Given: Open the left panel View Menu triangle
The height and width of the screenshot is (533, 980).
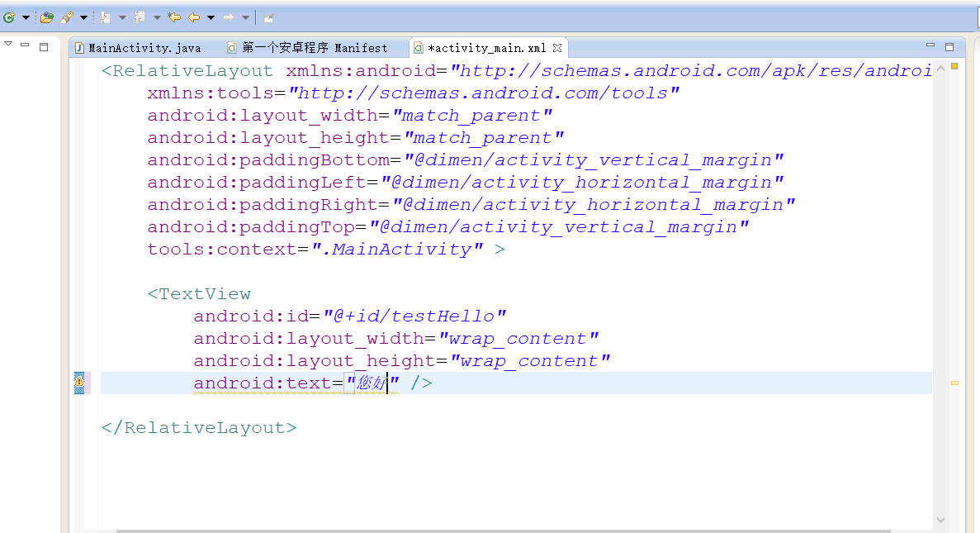Looking at the screenshot, I should pyautogui.click(x=8, y=44).
